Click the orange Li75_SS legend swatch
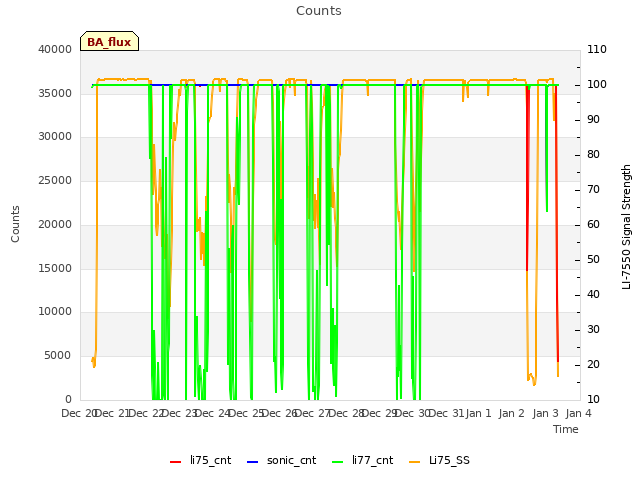Viewport: 640px width, 480px height. tap(415, 462)
